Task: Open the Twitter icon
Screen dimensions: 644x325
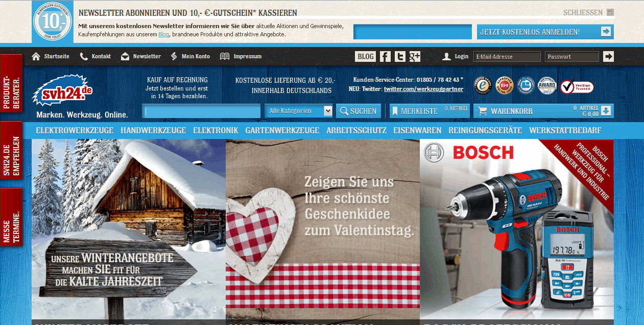Action: coord(400,57)
